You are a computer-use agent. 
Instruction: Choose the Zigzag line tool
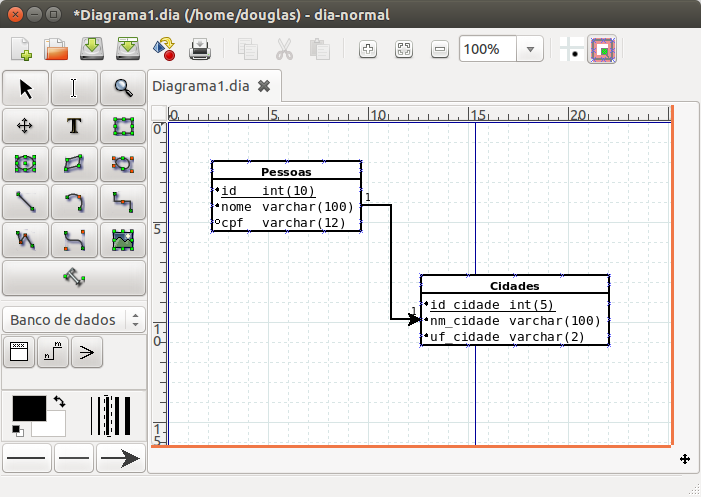(x=123, y=201)
